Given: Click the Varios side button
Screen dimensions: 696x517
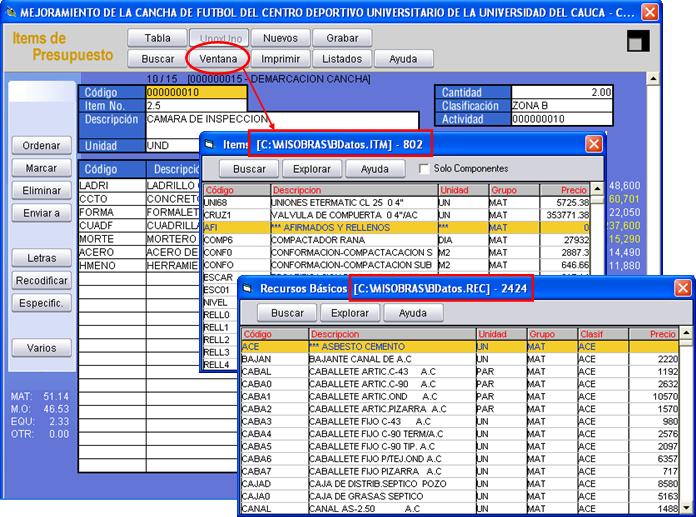Looking at the screenshot, I should (41, 348).
